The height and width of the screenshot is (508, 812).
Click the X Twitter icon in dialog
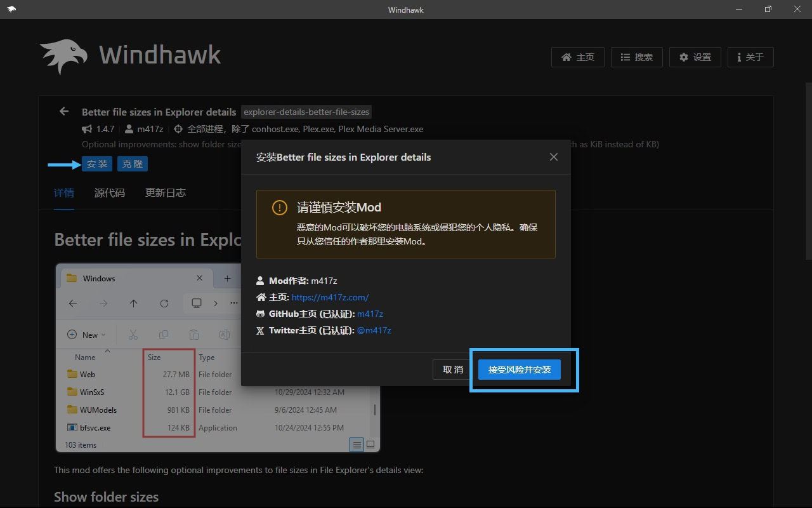[x=260, y=330]
